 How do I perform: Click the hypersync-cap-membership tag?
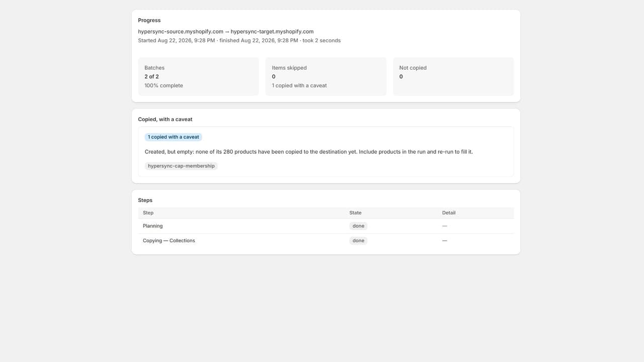click(181, 166)
